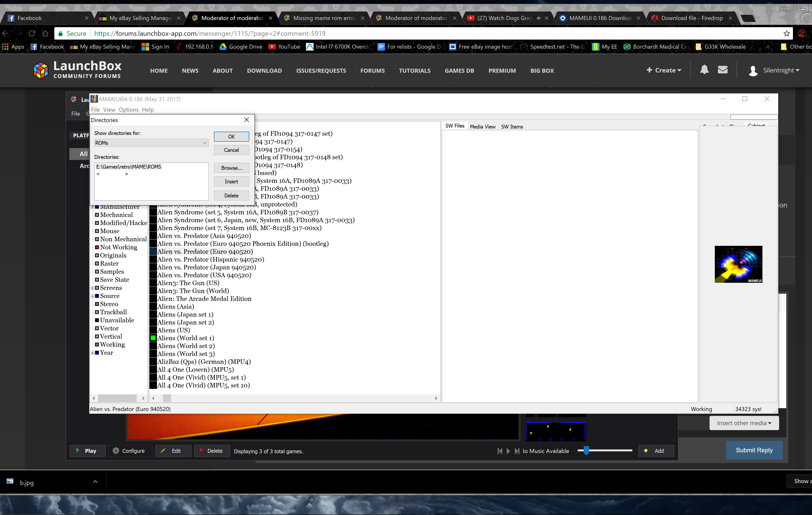Expand the Source tree folder

[92, 296]
